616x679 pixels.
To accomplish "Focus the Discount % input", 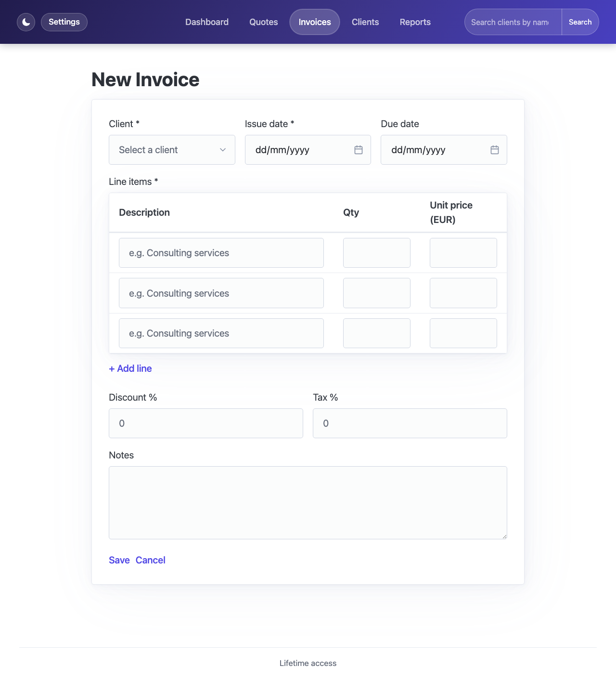I will (x=206, y=423).
